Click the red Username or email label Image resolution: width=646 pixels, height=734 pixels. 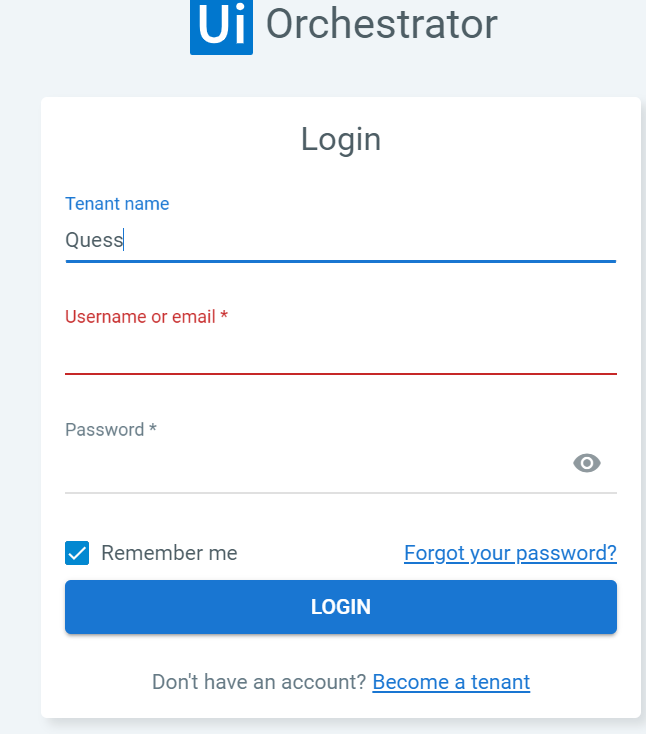point(140,317)
